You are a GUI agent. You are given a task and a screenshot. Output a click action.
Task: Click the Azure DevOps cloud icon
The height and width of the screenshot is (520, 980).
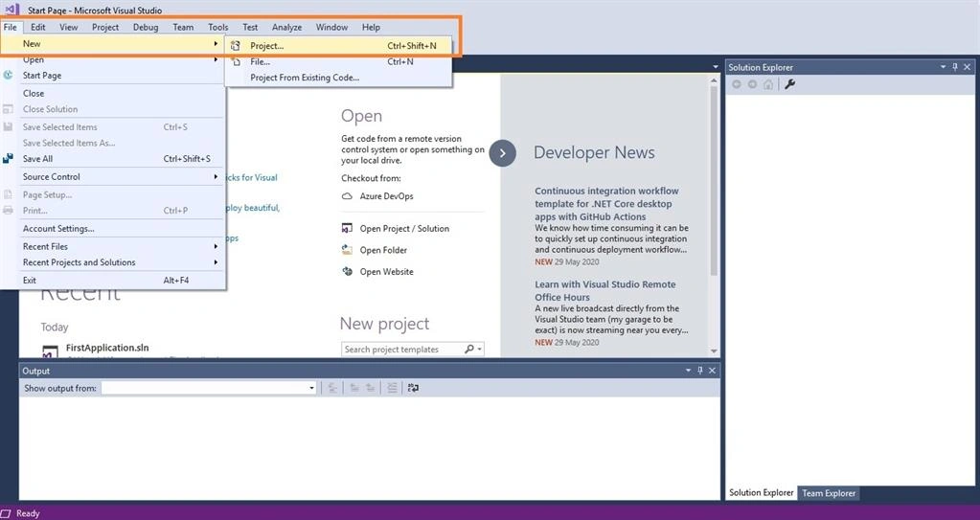click(x=347, y=196)
